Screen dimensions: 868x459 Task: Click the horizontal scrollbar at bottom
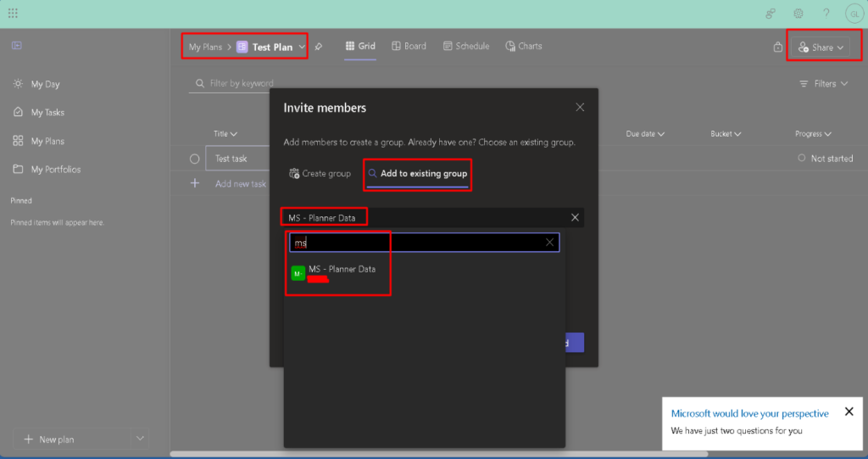pyautogui.click(x=438, y=454)
